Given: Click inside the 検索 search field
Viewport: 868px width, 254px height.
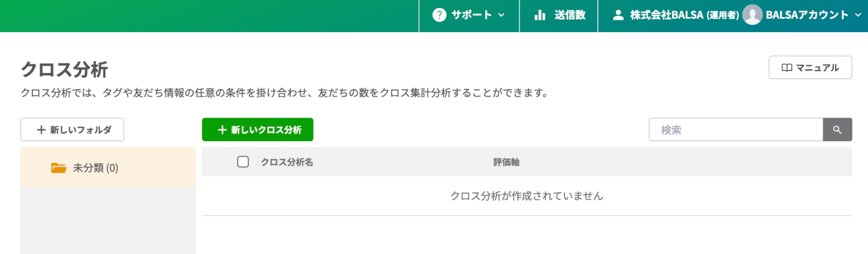Looking at the screenshot, I should coord(734,129).
